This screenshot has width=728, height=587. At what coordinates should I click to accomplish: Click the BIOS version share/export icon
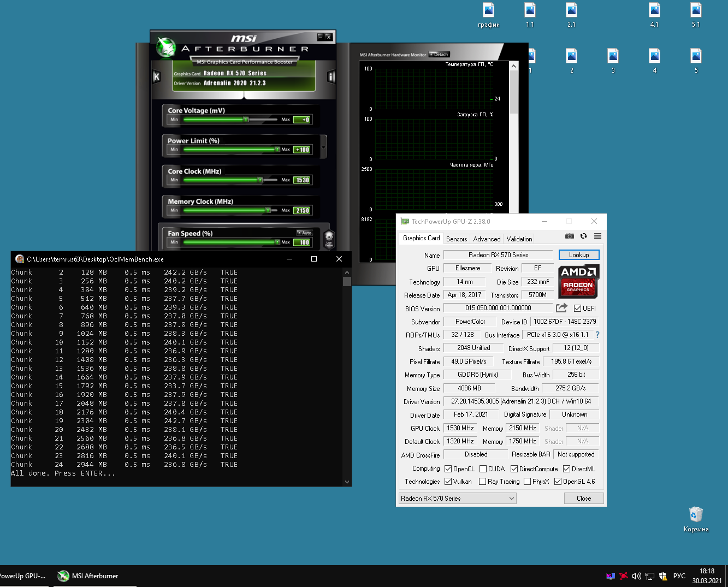(x=561, y=308)
